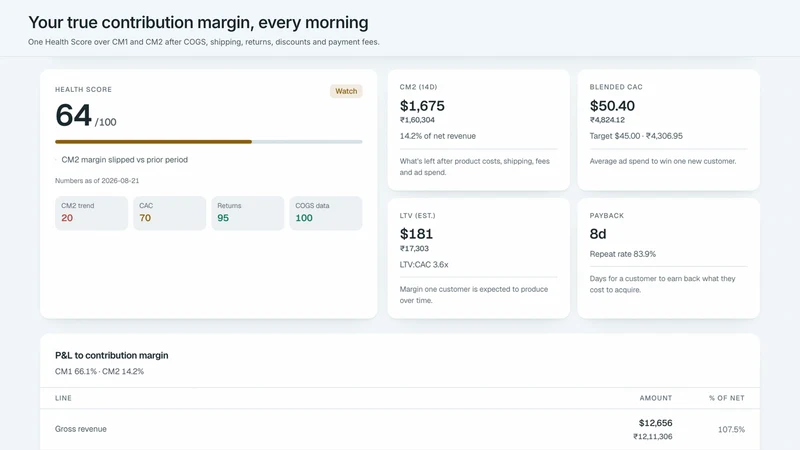This screenshot has height=450, width=800.
Task: Click the LINE column header
Action: 63,398
